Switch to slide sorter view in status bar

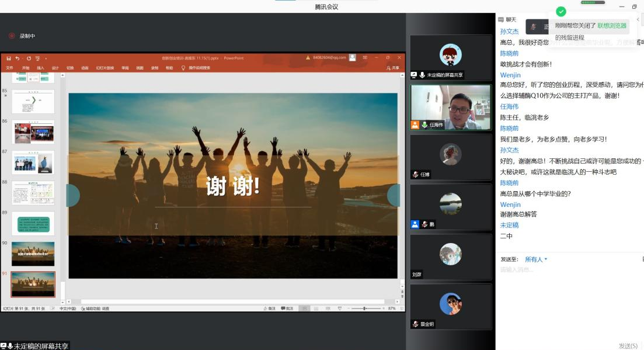tap(316, 309)
